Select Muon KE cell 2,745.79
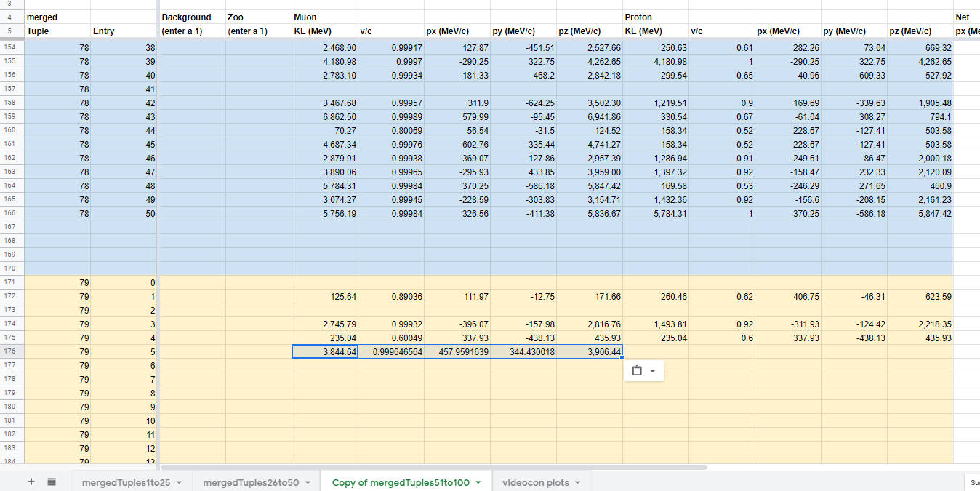 coord(325,324)
